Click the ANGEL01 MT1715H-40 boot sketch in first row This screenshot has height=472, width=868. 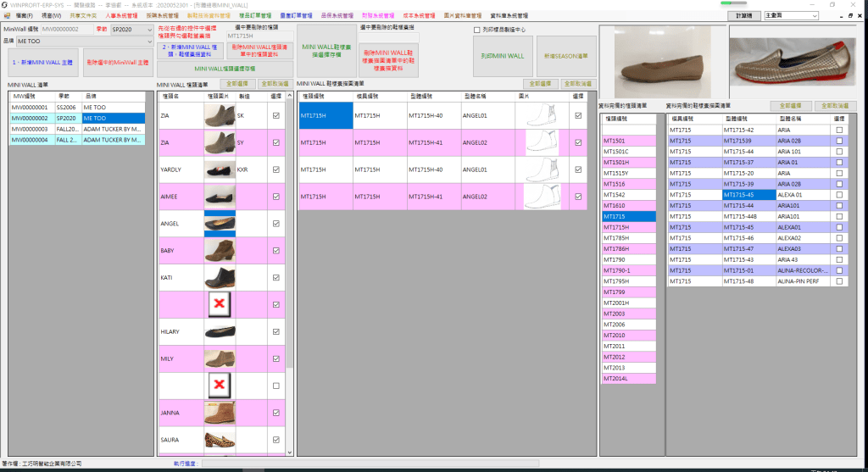pos(540,115)
